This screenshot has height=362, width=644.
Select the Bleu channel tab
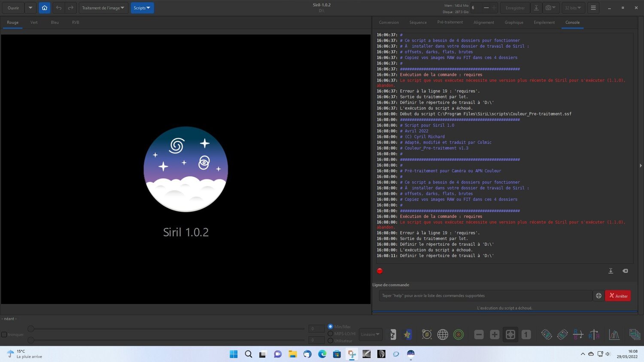[55, 22]
